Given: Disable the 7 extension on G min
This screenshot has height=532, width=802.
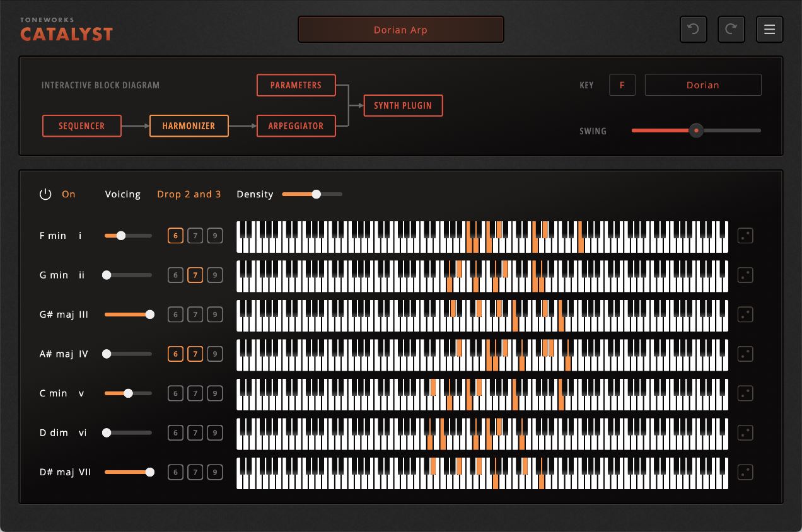Looking at the screenshot, I should (x=195, y=275).
